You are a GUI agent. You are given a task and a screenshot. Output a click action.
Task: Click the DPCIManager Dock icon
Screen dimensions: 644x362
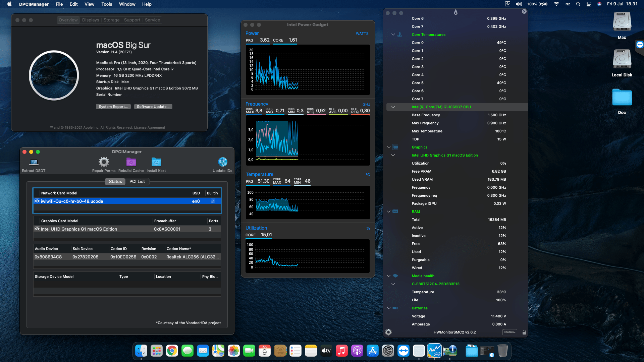(x=450, y=351)
